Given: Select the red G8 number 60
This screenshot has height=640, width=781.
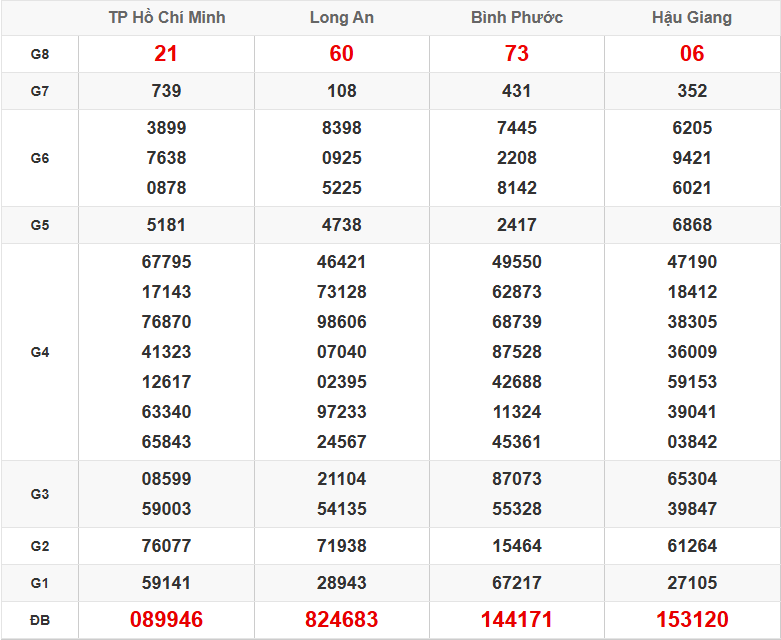Looking at the screenshot, I should 341,54.
